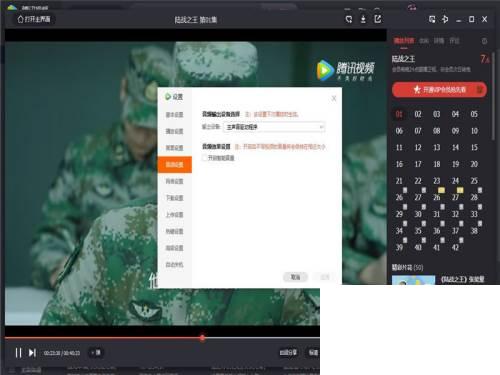Open 播放设置 in the settings sidebar
This screenshot has height=375, width=500.
tap(174, 131)
